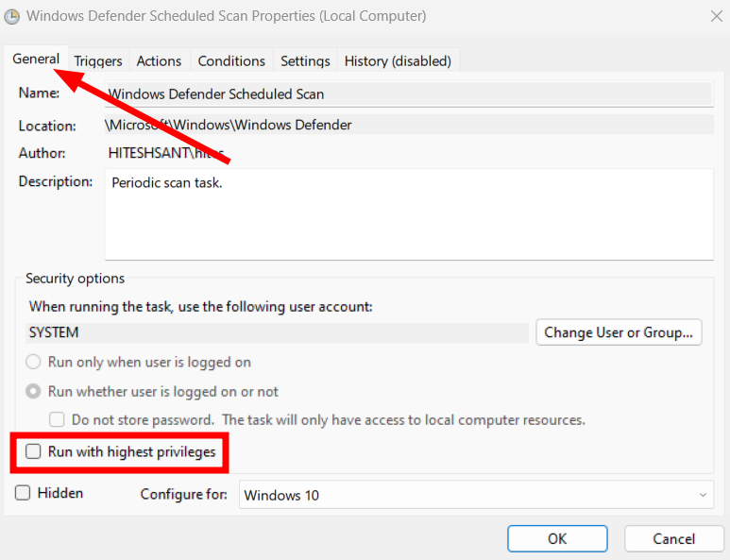The image size is (730, 560).
Task: Select the Settings tab
Action: pyautogui.click(x=305, y=61)
